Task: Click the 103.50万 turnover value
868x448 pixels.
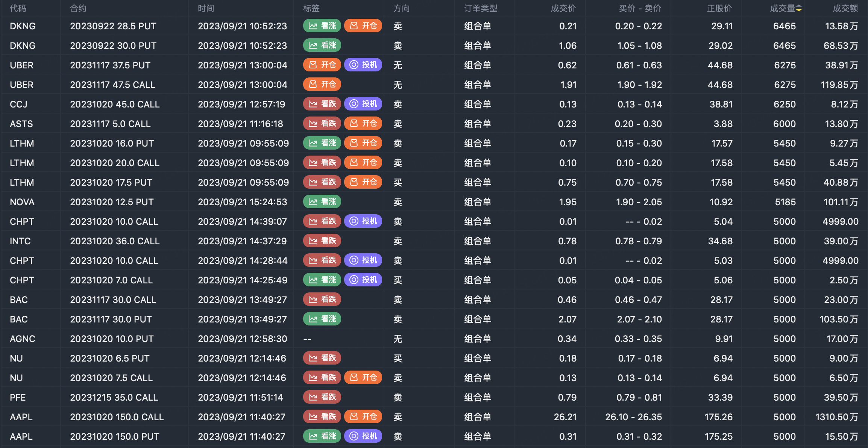Action: pyautogui.click(x=839, y=319)
